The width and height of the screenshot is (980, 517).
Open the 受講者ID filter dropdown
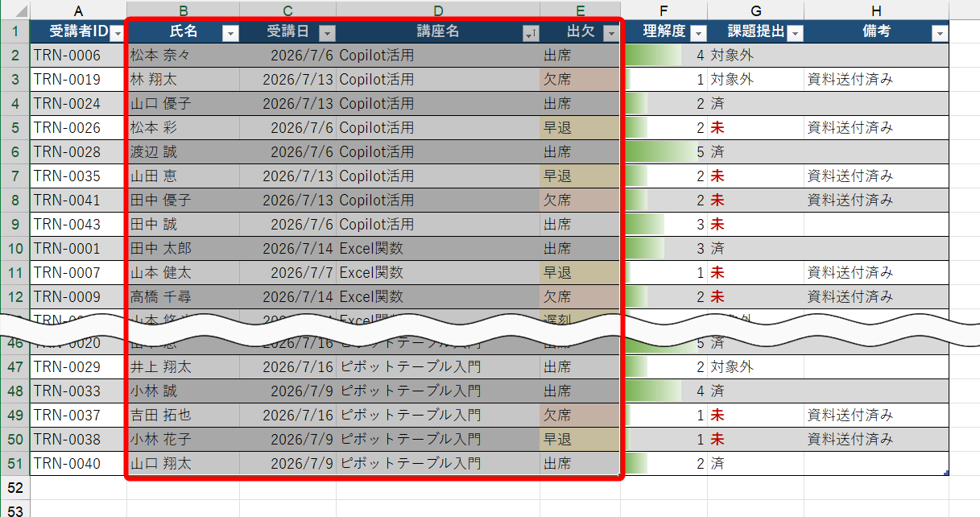coord(117,33)
